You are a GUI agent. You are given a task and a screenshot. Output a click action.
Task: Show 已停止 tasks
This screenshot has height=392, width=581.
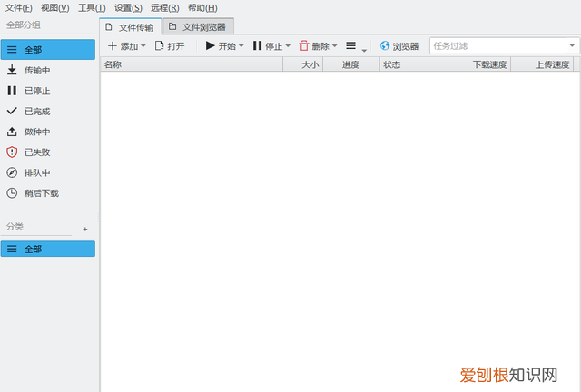point(48,91)
